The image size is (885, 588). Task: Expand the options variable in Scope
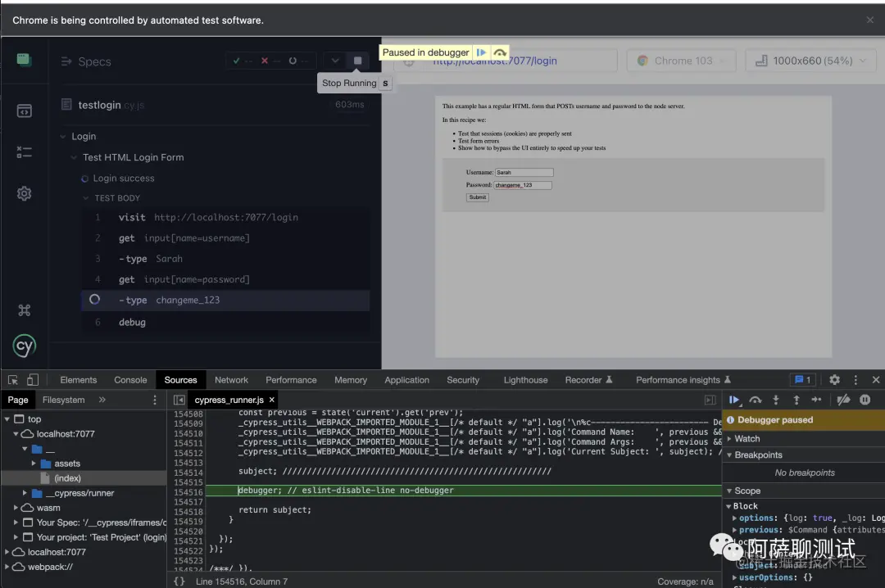734,518
